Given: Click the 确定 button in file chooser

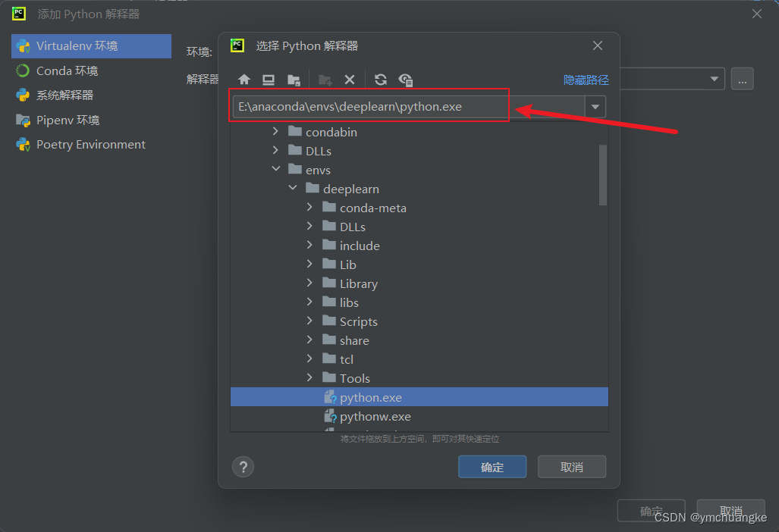Looking at the screenshot, I should (x=492, y=467).
